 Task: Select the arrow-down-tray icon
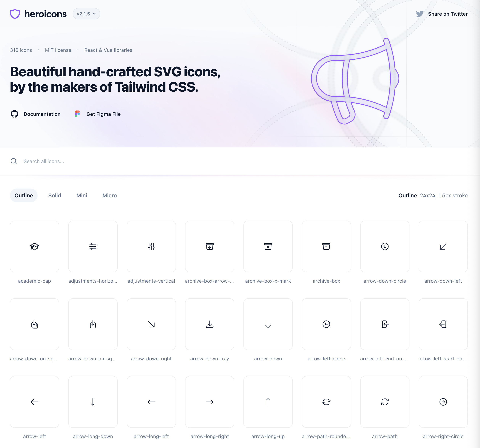209,324
